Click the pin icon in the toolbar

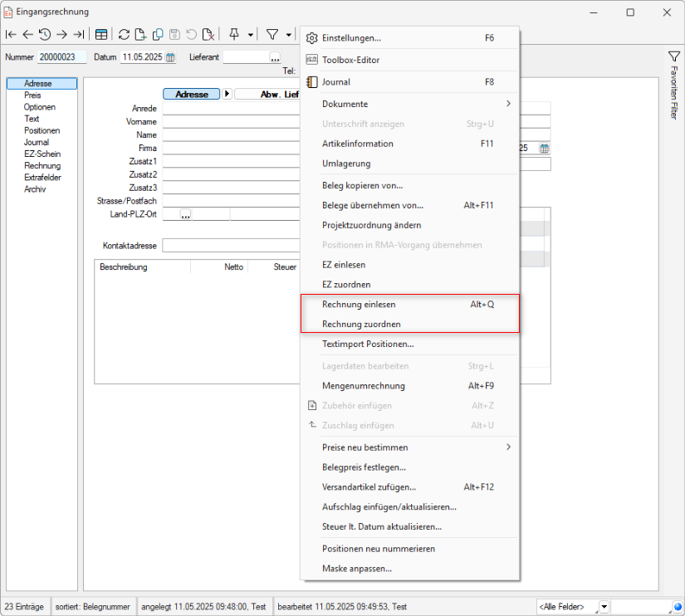(x=234, y=34)
